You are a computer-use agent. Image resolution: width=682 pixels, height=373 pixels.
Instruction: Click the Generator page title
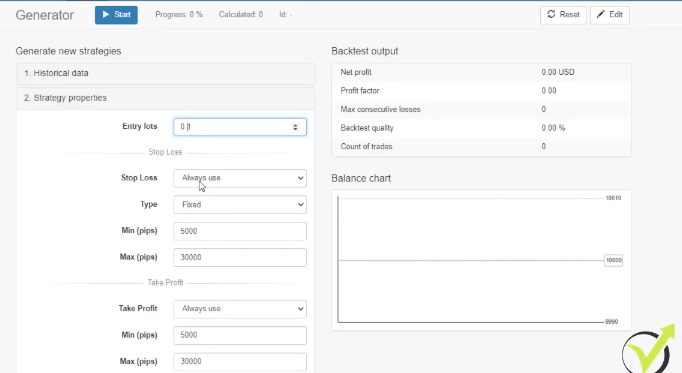45,15
